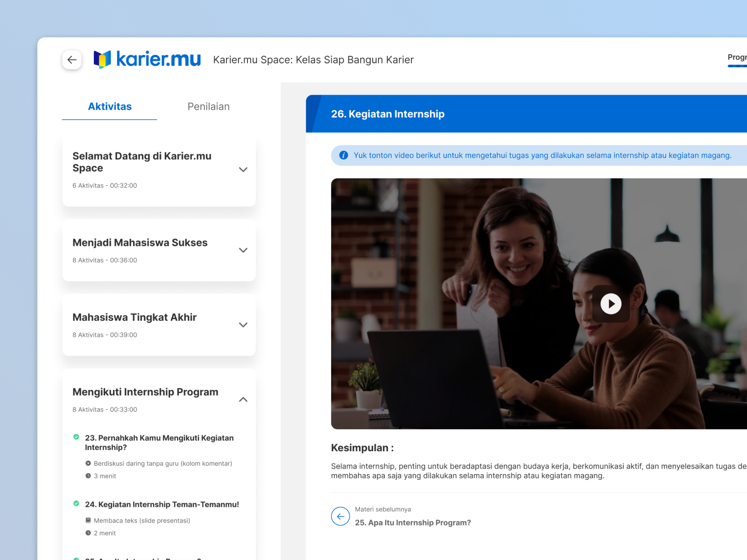Click the Kesimpulan heading

point(362,448)
